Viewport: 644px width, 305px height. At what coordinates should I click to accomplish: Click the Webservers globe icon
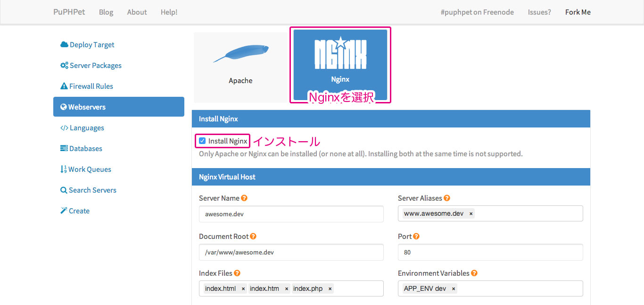63,107
